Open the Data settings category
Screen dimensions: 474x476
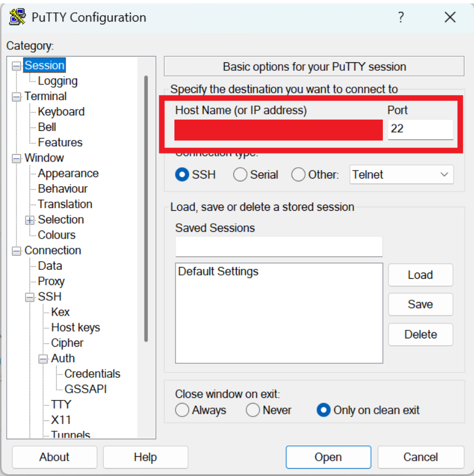click(x=50, y=266)
